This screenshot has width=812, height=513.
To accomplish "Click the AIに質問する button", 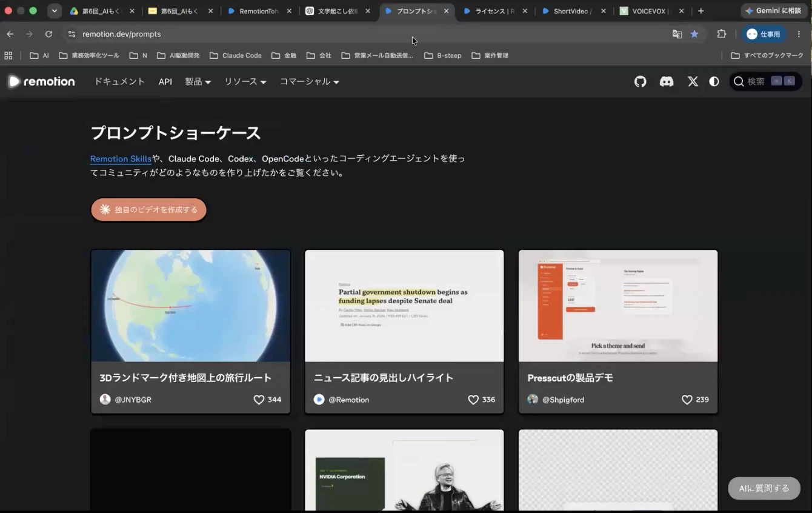I will click(x=764, y=488).
